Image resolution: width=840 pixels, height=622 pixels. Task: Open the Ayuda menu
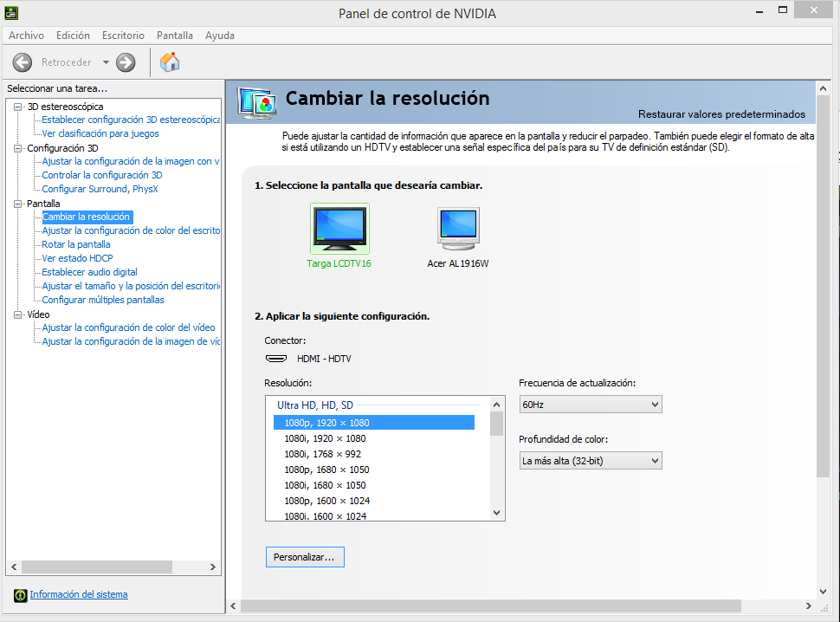pos(220,36)
